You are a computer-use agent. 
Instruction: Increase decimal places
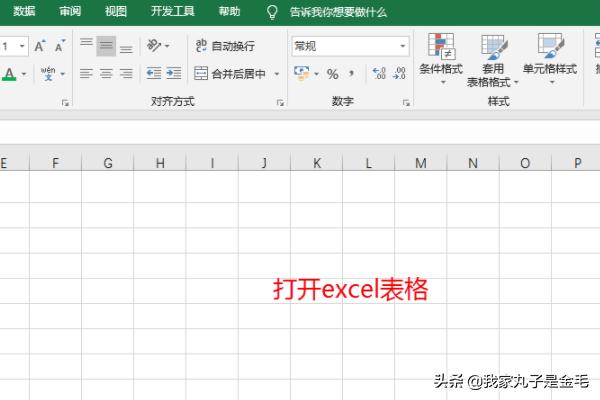pyautogui.click(x=379, y=73)
